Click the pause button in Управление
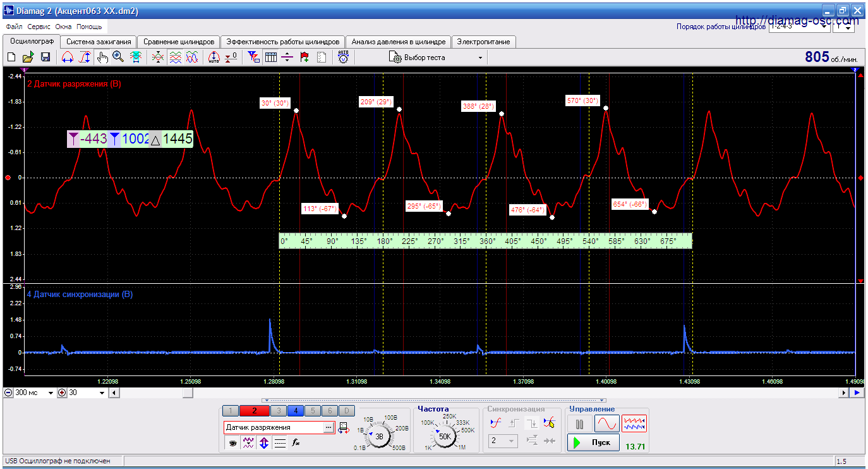Image resolution: width=868 pixels, height=469 pixels. pyautogui.click(x=579, y=423)
